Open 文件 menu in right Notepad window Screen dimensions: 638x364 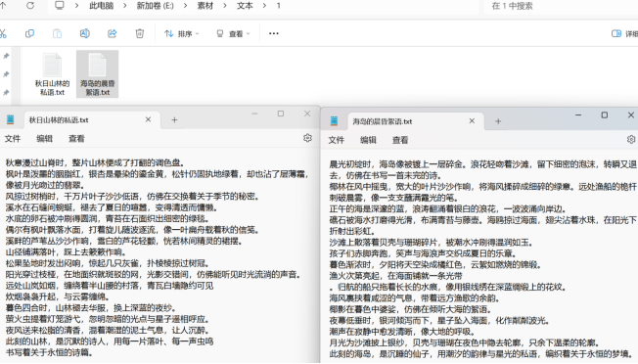coord(336,140)
